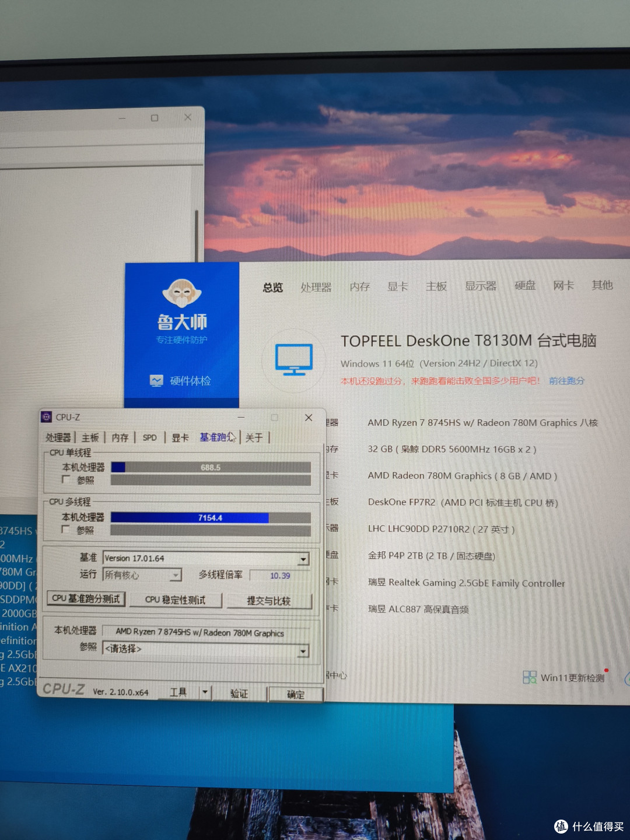
Task: Start CPU 稳定性测试 button
Action: click(176, 600)
